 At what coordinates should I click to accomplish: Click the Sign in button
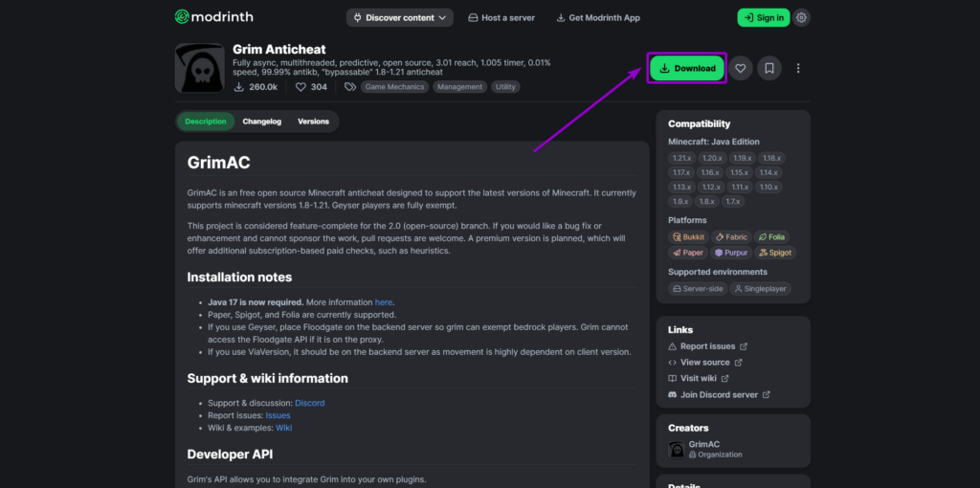(763, 17)
